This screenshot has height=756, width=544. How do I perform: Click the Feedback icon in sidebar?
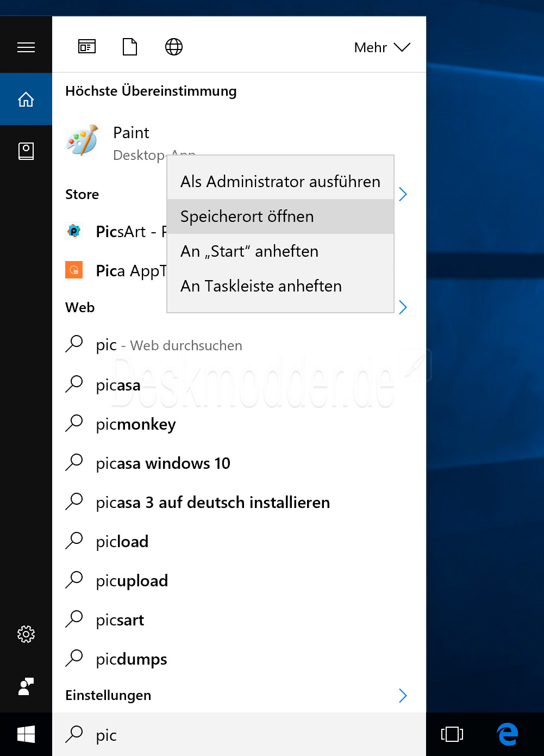26,686
